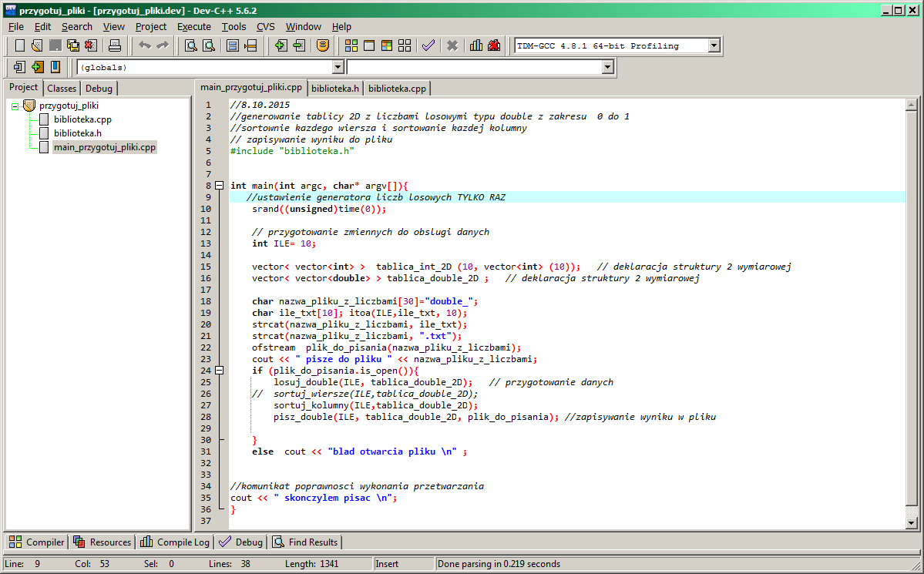Click the Add to project plus icon
This screenshot has width=924, height=574.
pyautogui.click(x=281, y=45)
